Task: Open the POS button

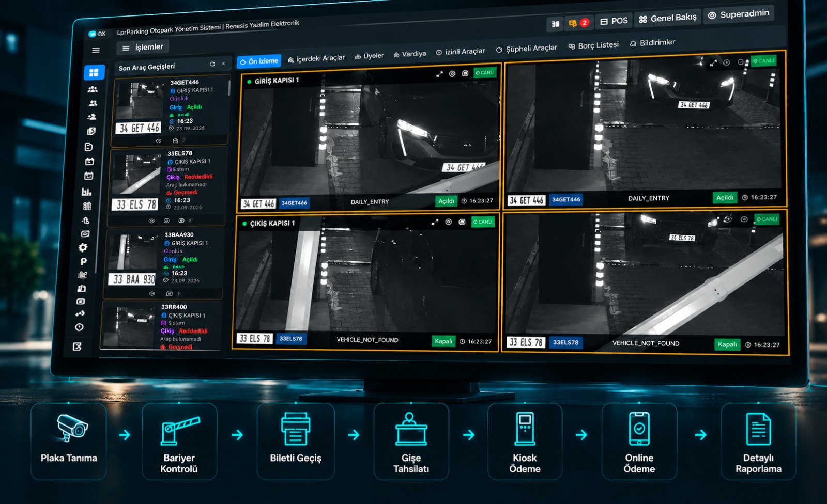Action: click(614, 21)
